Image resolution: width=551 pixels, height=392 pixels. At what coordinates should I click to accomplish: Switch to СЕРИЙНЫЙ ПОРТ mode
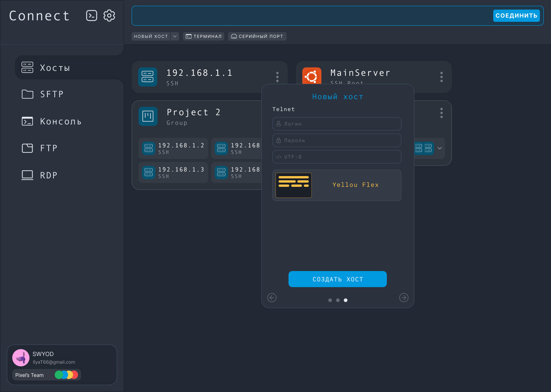(257, 36)
